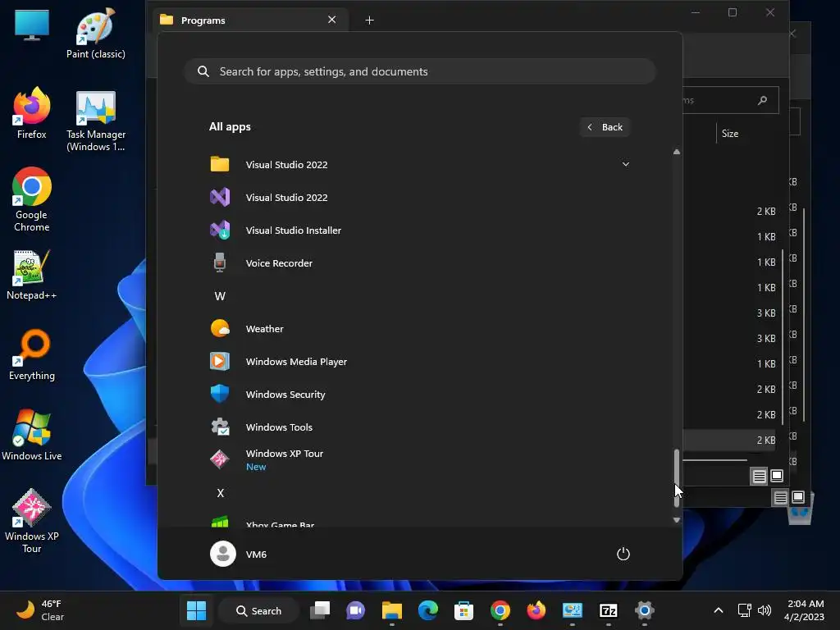Click the X letter group header
This screenshot has height=630, width=840.
[x=220, y=493]
